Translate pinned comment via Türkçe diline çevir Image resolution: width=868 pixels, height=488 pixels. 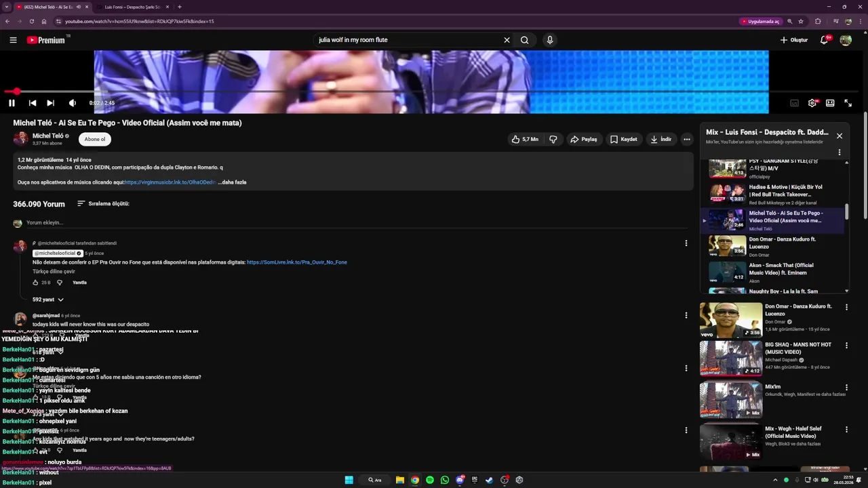point(54,271)
